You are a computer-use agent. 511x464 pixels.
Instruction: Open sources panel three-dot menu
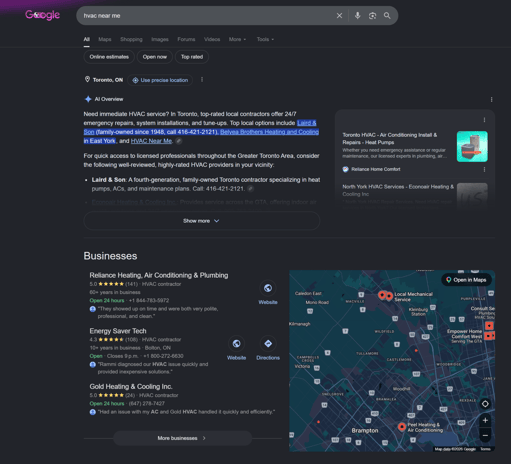click(x=484, y=120)
